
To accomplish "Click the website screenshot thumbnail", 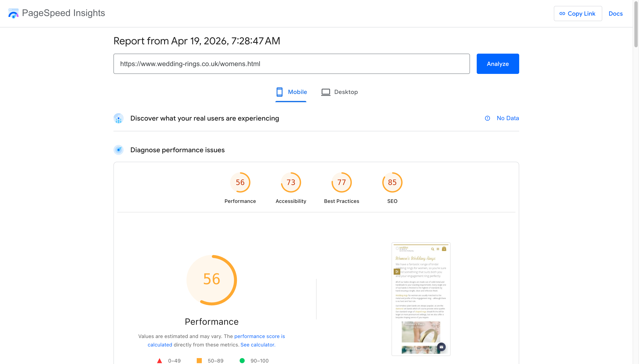I will pyautogui.click(x=421, y=299).
